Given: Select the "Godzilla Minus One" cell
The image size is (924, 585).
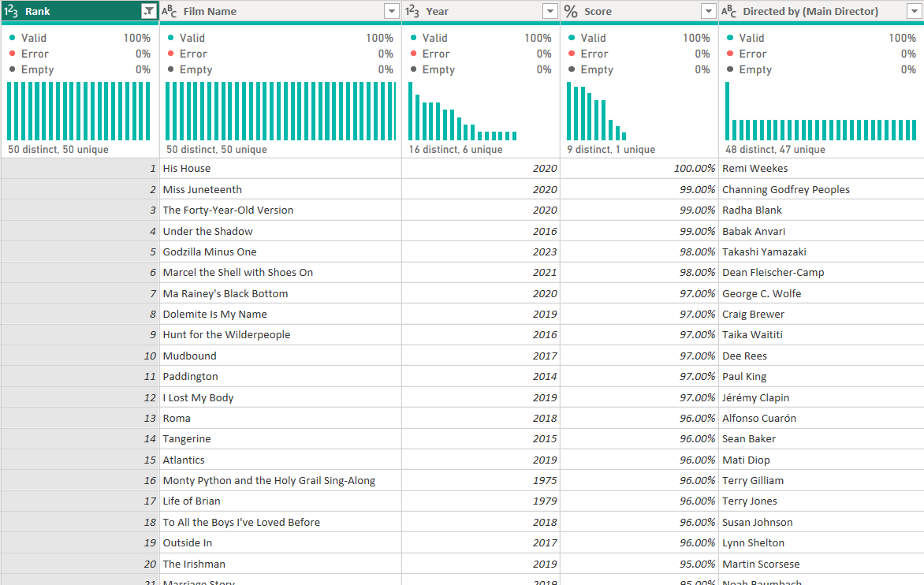Looking at the screenshot, I should pos(210,252).
